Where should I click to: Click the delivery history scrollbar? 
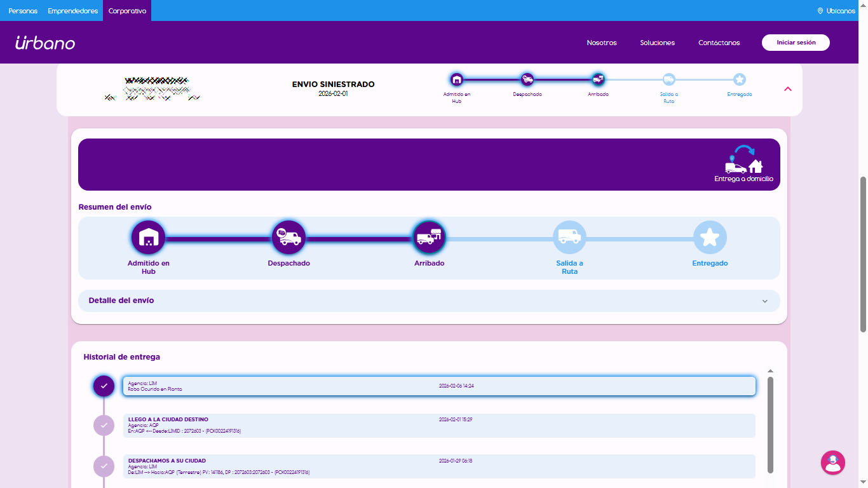(770, 424)
